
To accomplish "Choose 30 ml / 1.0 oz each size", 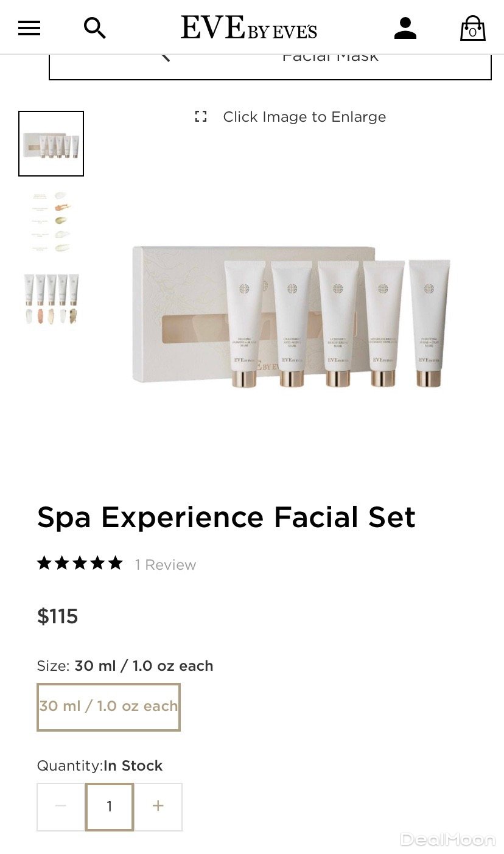I will [108, 707].
